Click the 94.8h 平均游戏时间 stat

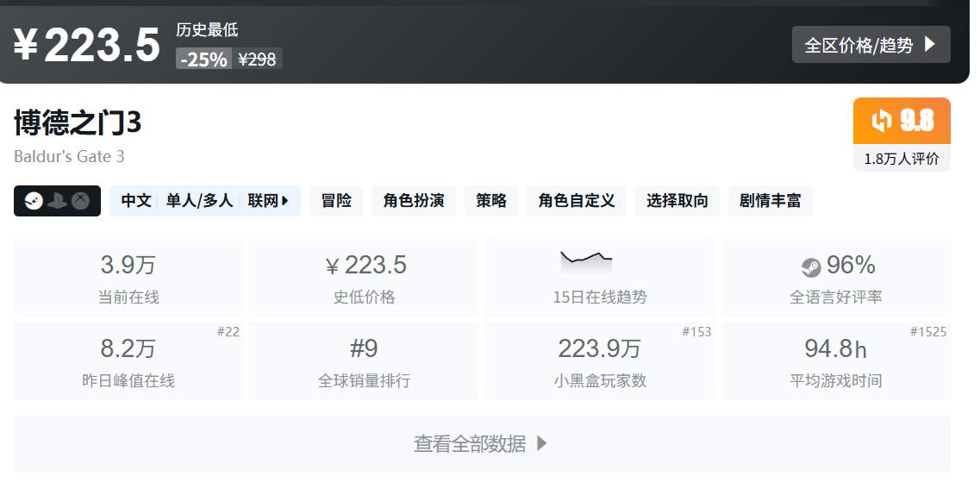point(835,361)
